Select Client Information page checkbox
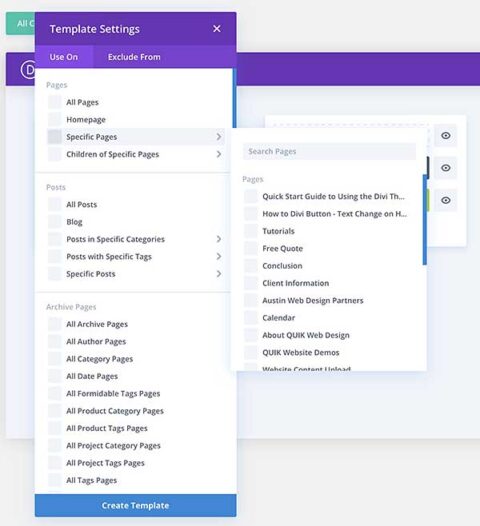This screenshot has height=526, width=480. click(251, 283)
